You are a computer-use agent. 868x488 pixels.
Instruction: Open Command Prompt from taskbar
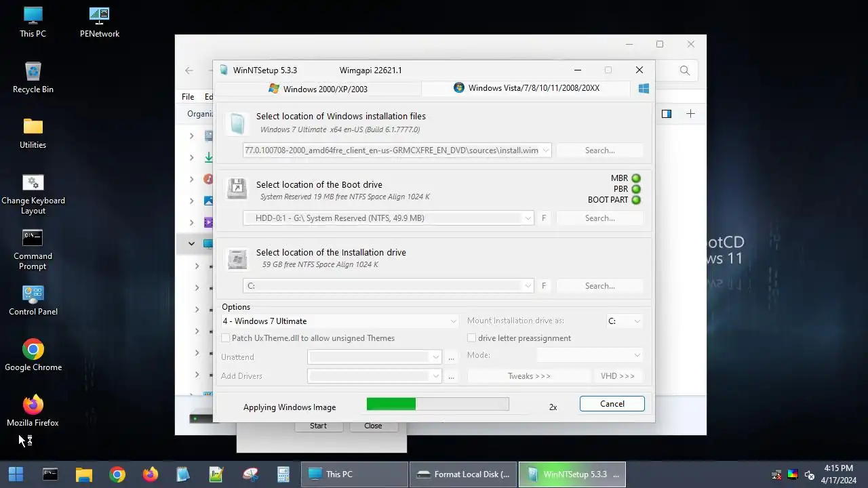[50, 474]
